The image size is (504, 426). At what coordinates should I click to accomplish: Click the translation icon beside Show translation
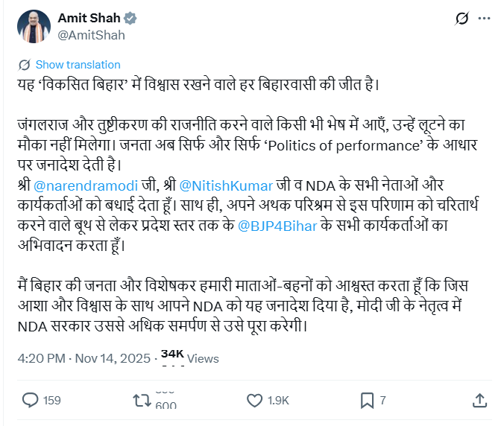pyautogui.click(x=25, y=65)
